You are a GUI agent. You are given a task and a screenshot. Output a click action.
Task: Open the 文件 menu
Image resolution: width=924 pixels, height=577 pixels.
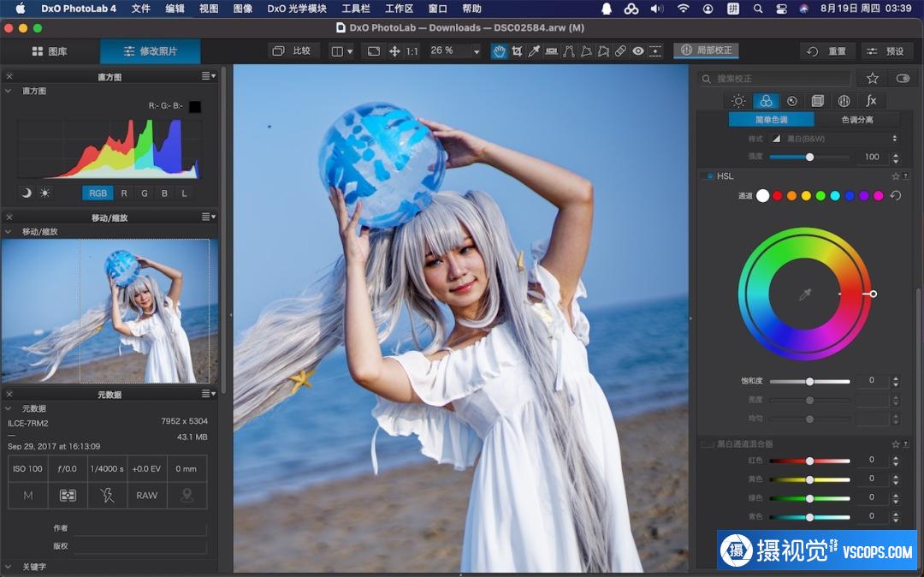click(141, 9)
